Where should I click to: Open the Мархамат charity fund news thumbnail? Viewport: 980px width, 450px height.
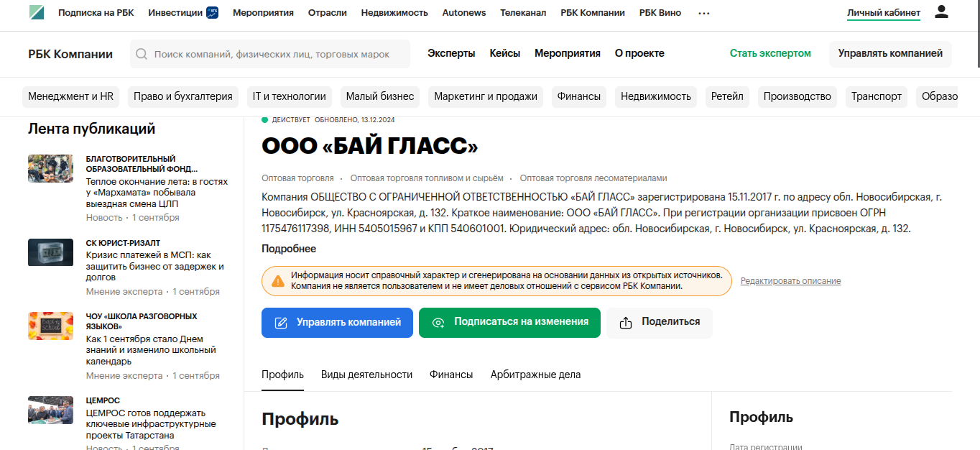[x=50, y=168]
